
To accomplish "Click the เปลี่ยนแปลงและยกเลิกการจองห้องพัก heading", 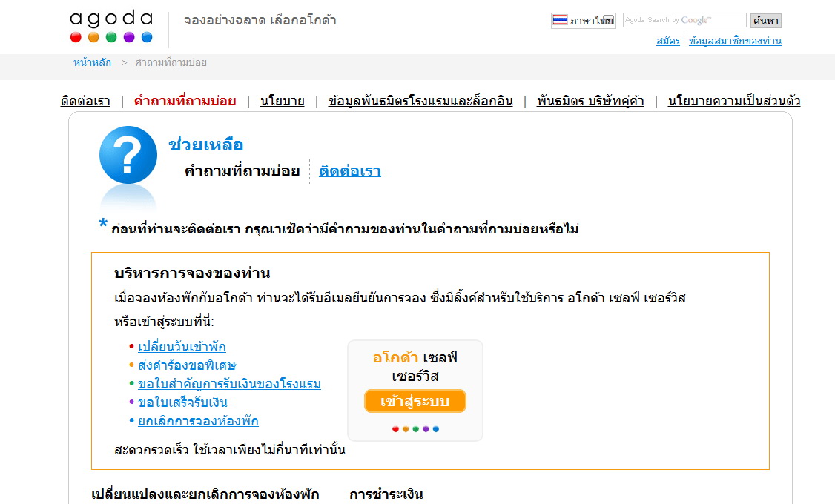I will tap(205, 494).
